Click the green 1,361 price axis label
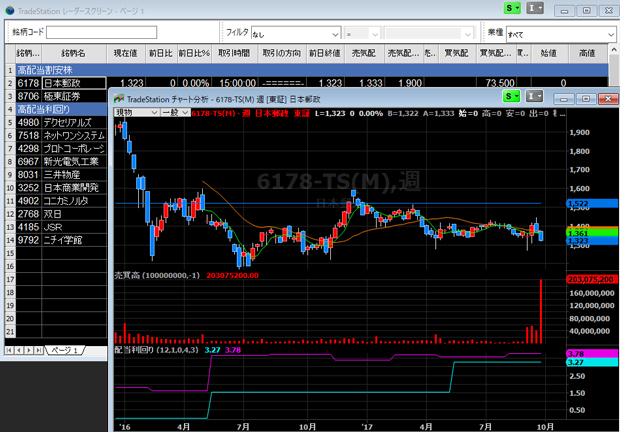This screenshot has height=432, width=620. pyautogui.click(x=592, y=233)
